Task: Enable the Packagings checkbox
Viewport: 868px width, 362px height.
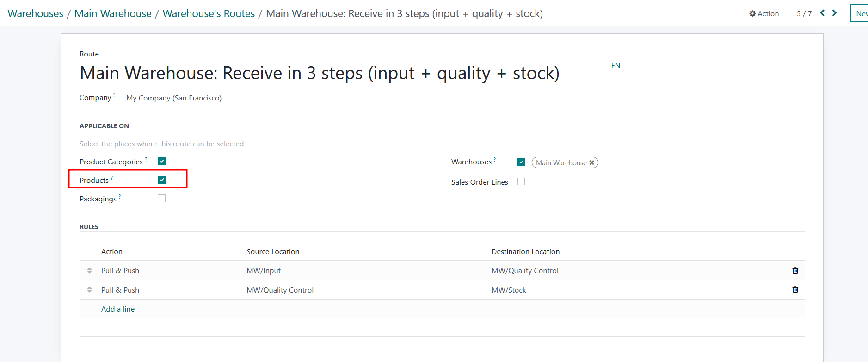Action: [x=161, y=199]
